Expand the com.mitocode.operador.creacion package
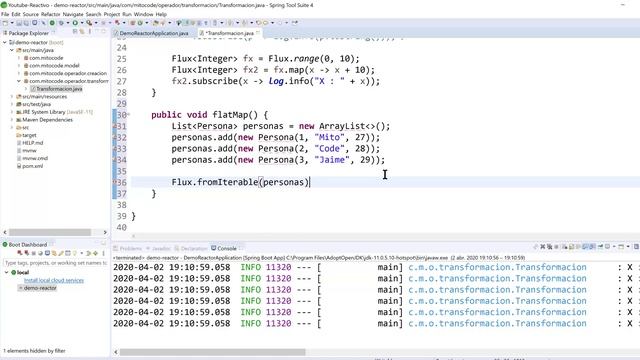Viewport: 640px width, 360px height. coord(19,73)
